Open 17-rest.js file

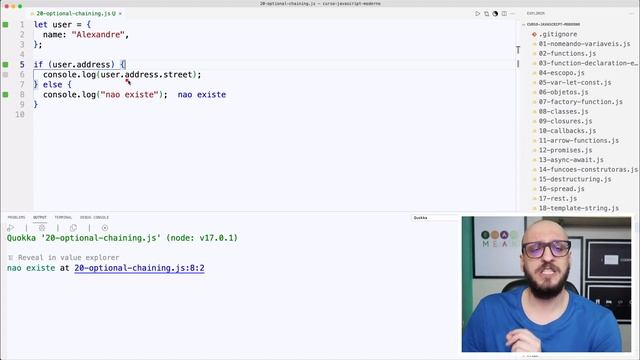point(558,198)
